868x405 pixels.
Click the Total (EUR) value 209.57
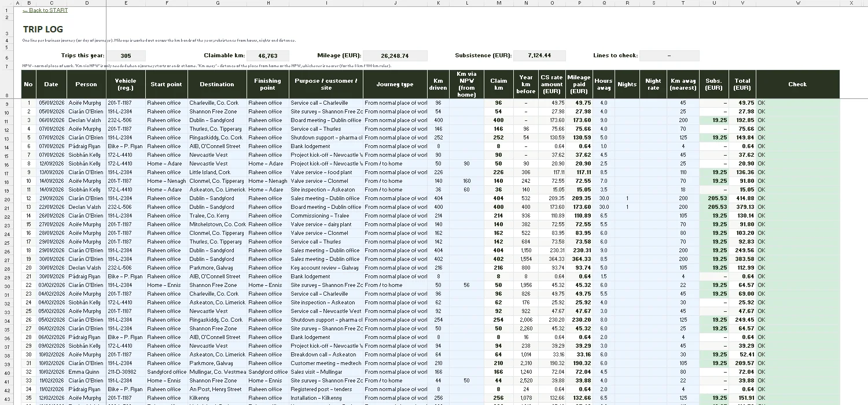(742, 363)
